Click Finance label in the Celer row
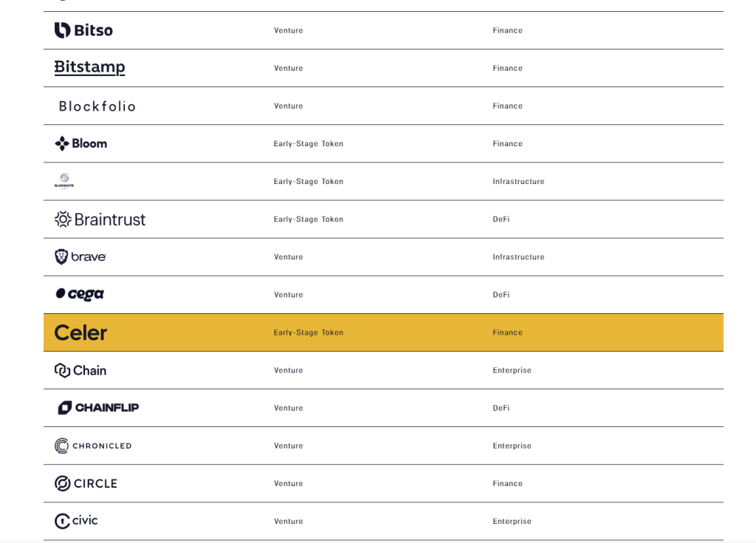The image size is (756, 543). click(x=507, y=332)
